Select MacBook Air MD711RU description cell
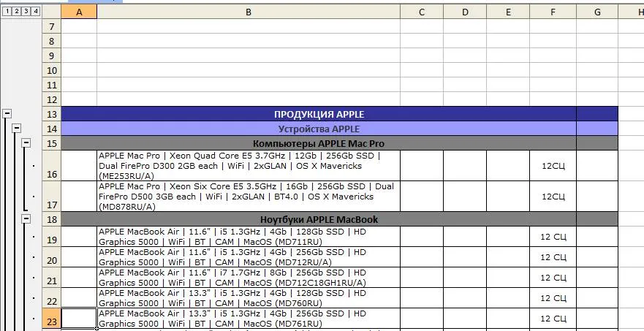The image size is (644, 331). coord(249,236)
